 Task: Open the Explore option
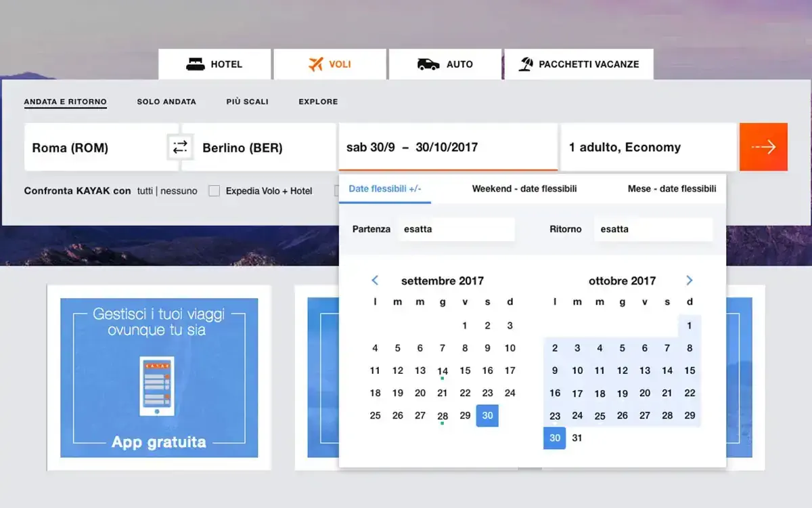(318, 102)
